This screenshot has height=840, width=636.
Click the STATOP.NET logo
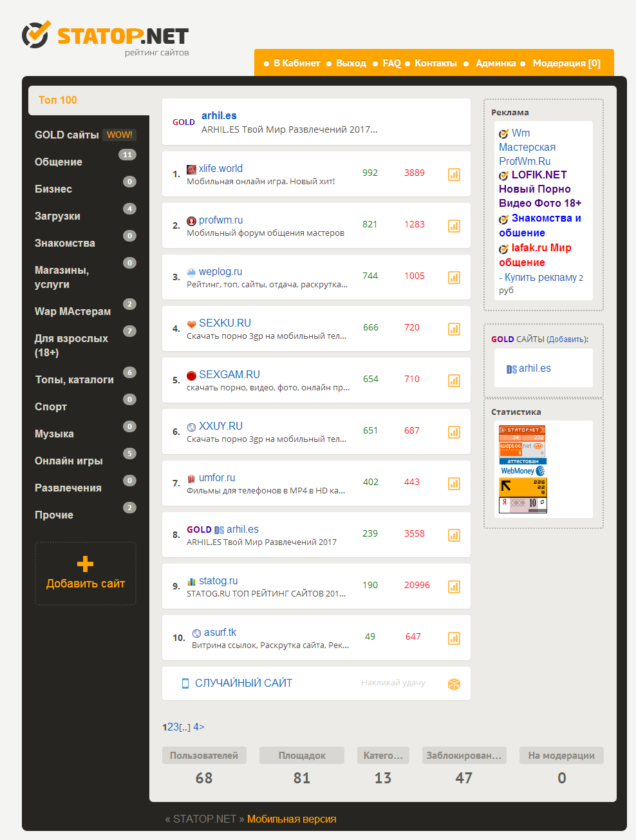(105, 37)
